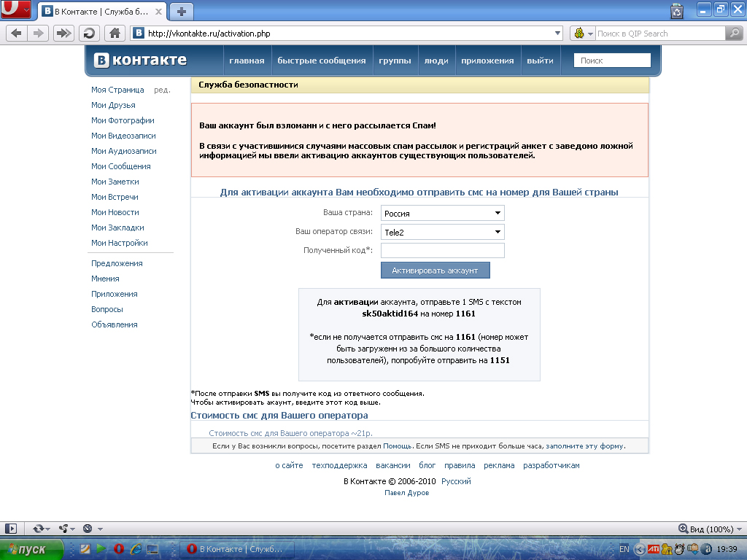
Task: Click the Opera Unite icon in status bar
Action: [63, 529]
